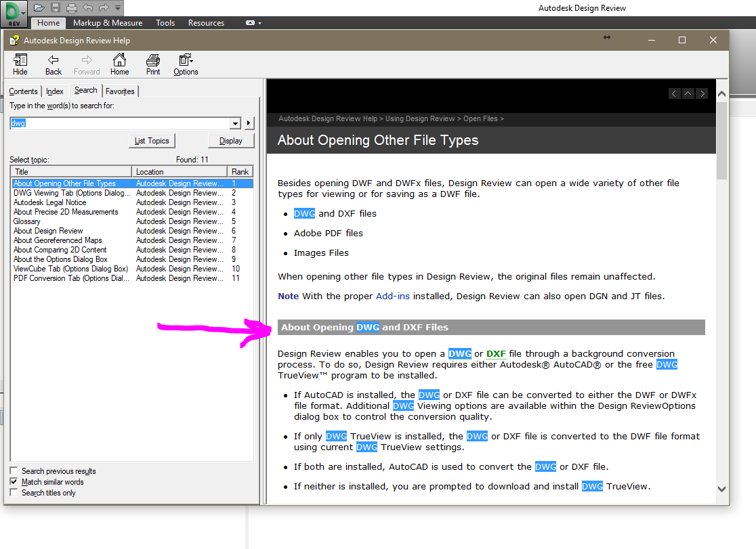Switch to the Index tab
Image resolution: width=756 pixels, height=549 pixels.
pyautogui.click(x=54, y=91)
